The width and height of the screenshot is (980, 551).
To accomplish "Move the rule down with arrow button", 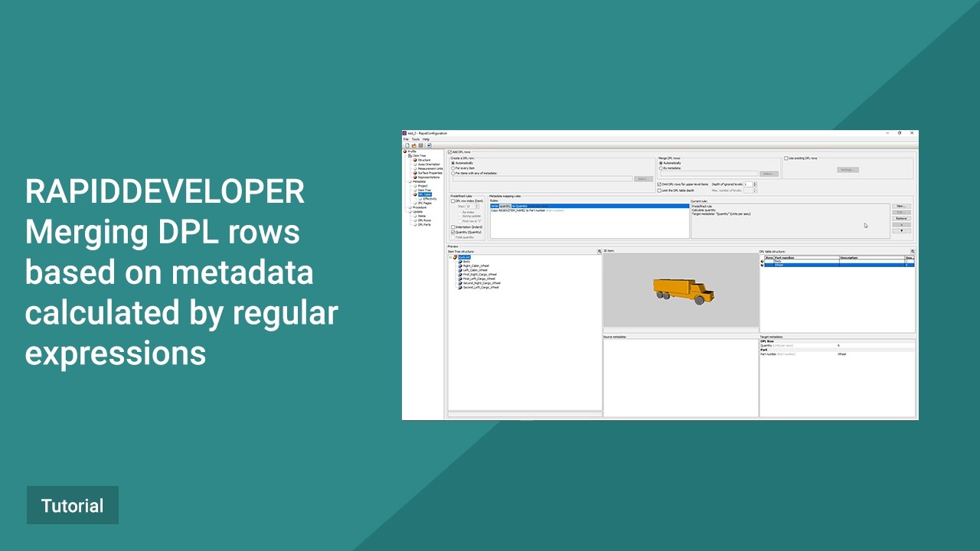I will (x=902, y=230).
